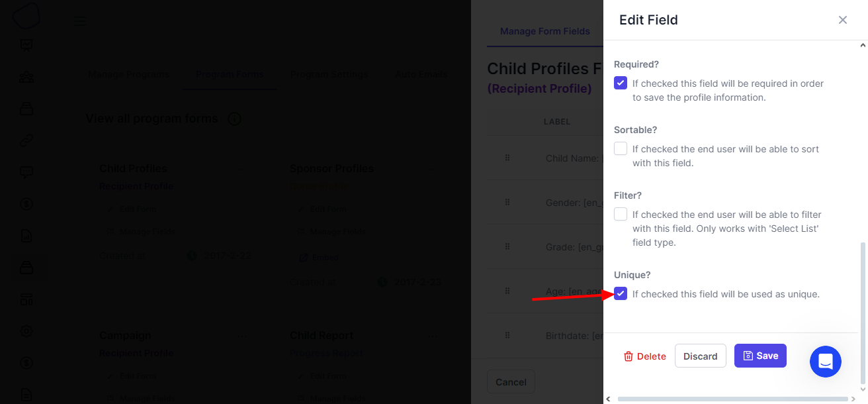Viewport: 868px width, 404px height.
Task: Discard the field changes
Action: click(701, 356)
